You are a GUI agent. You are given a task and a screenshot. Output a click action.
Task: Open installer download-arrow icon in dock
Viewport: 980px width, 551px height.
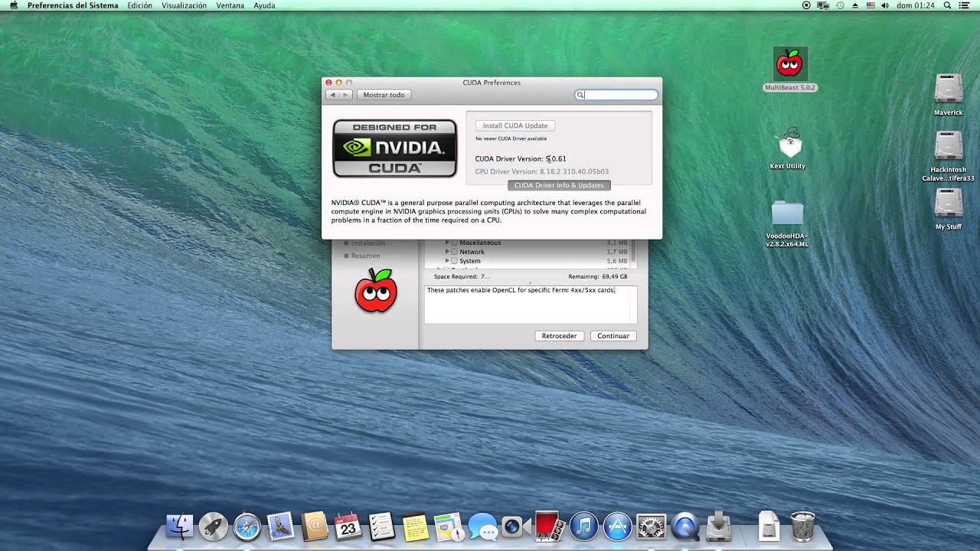[x=719, y=526]
